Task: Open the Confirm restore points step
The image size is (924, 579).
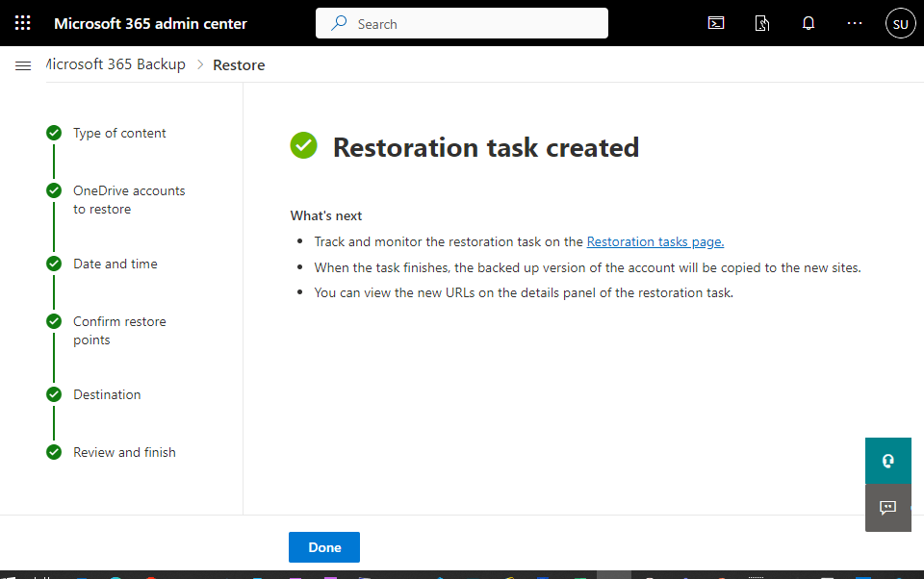Action: point(119,331)
